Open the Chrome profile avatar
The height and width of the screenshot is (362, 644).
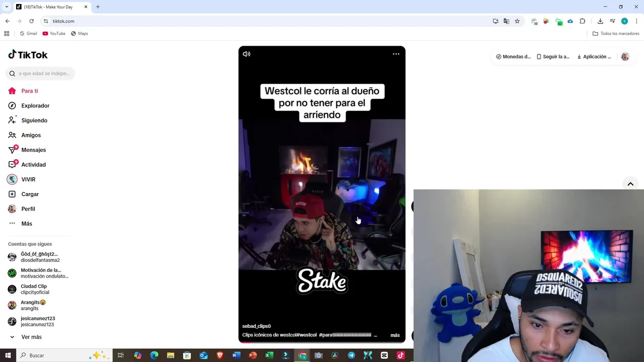coord(624,21)
